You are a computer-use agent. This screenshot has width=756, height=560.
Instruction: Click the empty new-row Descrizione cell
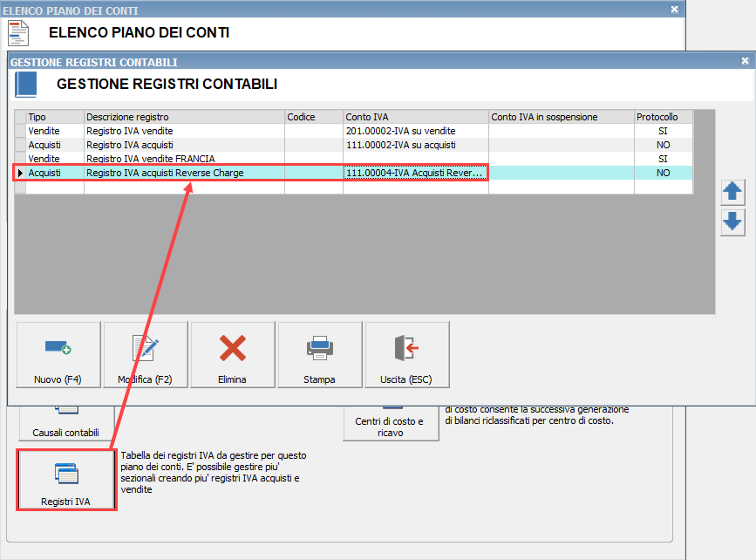[x=184, y=187]
